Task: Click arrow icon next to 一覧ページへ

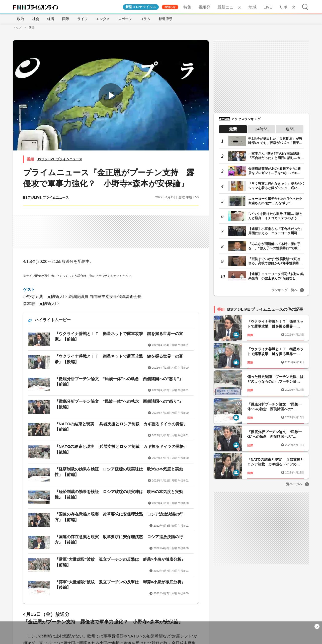Action: [x=307, y=484]
